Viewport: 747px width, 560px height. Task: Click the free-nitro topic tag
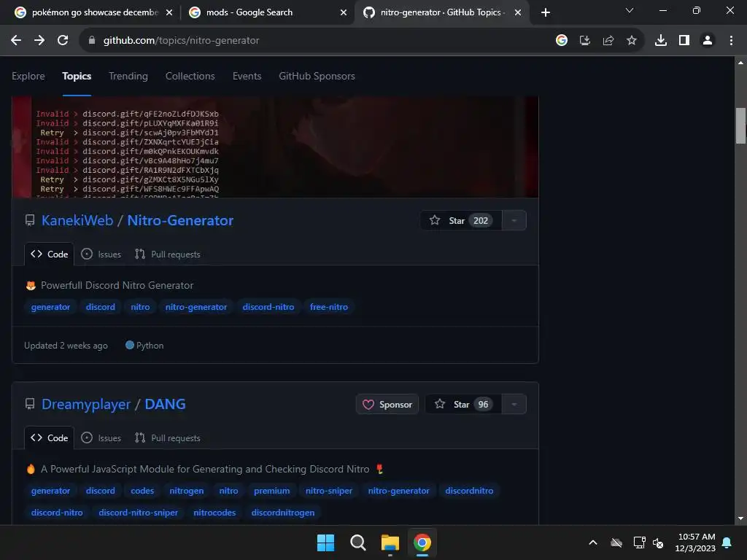point(329,307)
